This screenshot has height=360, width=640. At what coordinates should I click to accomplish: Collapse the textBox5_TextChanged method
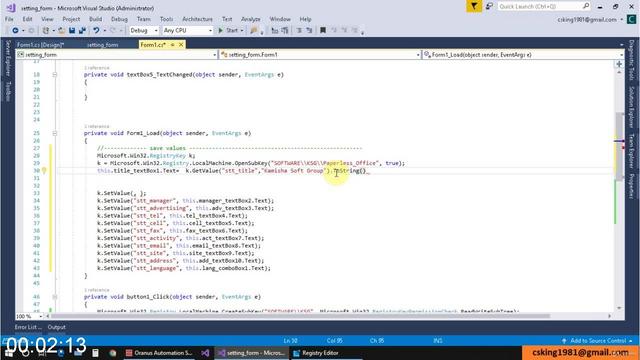[55, 75]
